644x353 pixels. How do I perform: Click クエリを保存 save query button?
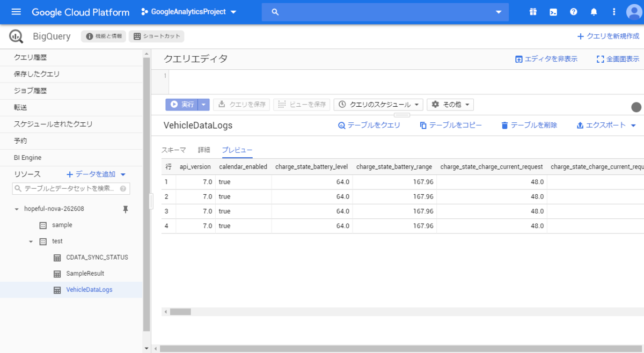tap(241, 105)
